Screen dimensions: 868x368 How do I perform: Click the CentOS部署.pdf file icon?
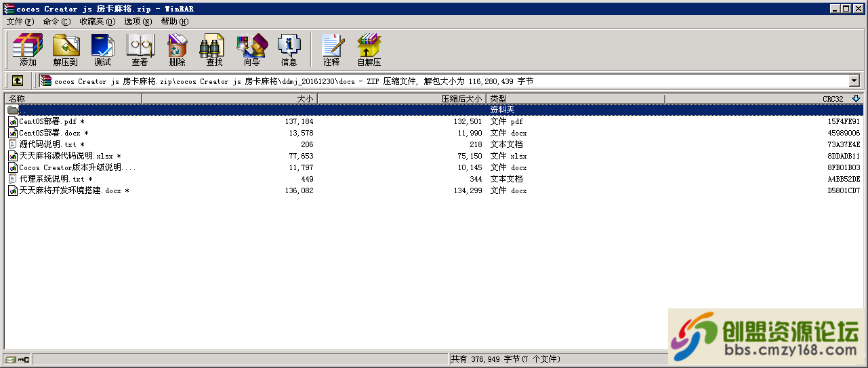pyautogui.click(x=13, y=121)
